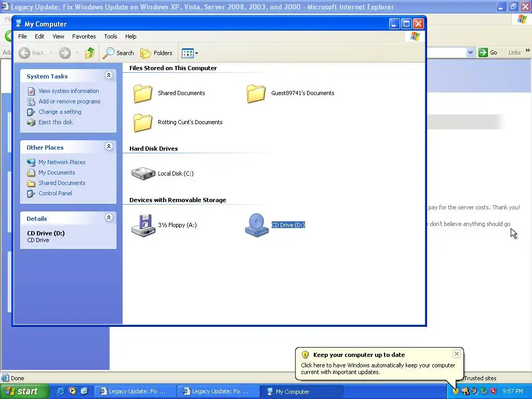
Task: Click the yellow Windows Update shield tray icon
Action: (x=456, y=391)
